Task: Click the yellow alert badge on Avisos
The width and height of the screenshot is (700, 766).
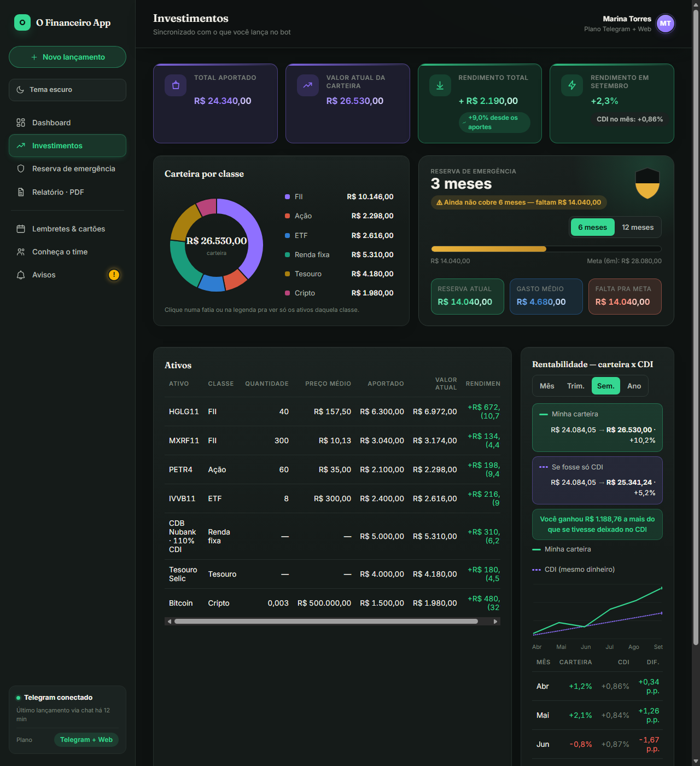Action: 114,275
